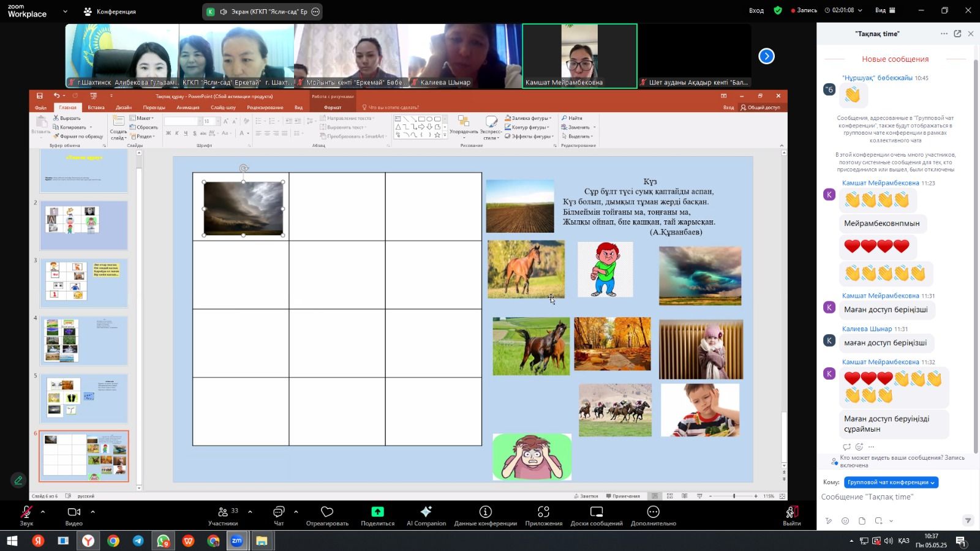Expand the audio options arrow
980x551 pixels.
click(43, 511)
